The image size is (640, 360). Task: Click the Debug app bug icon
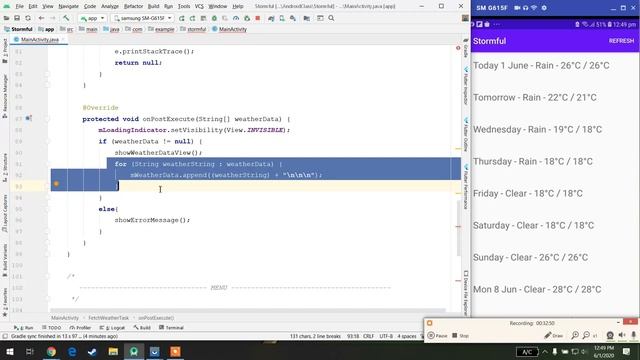point(214,18)
